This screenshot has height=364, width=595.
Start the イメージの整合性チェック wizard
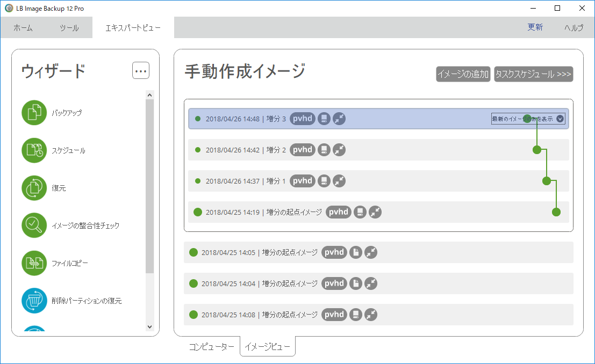pos(34,225)
